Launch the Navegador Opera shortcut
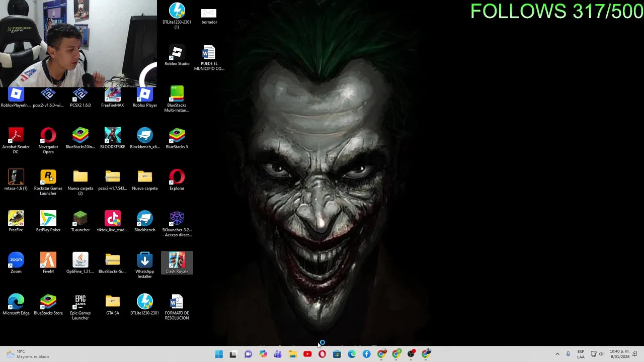Viewport: 644px width, 362px height. pyautogui.click(x=48, y=141)
